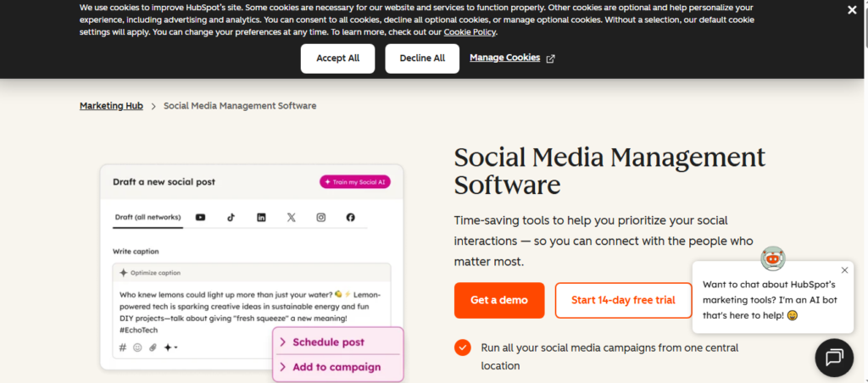Click the HubSpot chatbot avatar icon
This screenshot has width=868, height=383.
click(x=773, y=259)
